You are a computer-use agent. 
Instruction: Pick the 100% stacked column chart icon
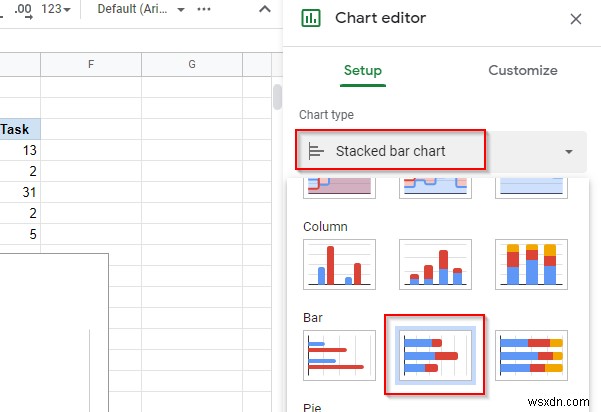point(531,265)
